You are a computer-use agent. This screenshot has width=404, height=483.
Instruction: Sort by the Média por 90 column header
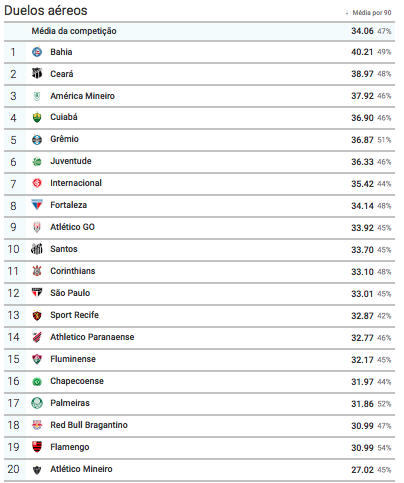[x=372, y=13]
